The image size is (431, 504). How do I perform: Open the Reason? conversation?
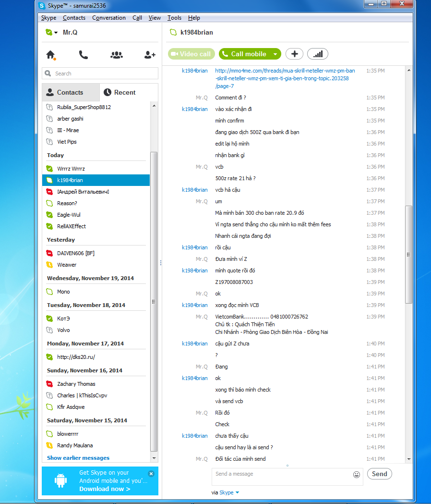coord(96,203)
